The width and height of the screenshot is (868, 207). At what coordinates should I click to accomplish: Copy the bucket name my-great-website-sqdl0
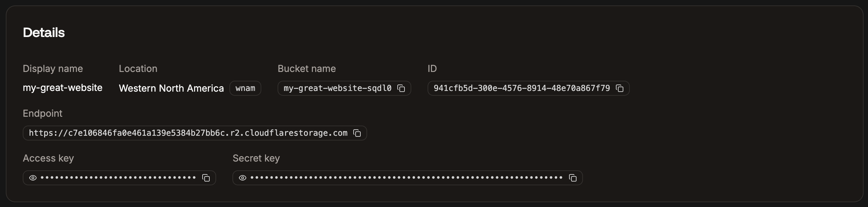pyautogui.click(x=401, y=89)
